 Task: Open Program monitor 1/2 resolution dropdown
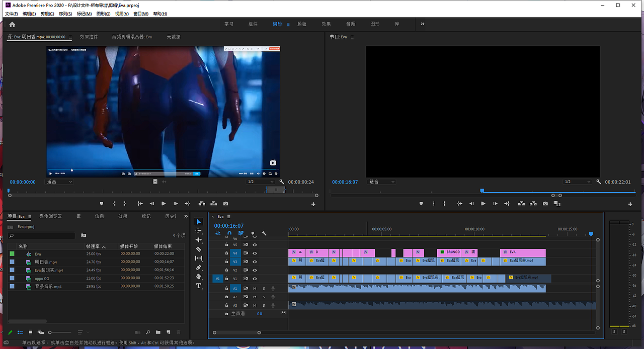tap(578, 182)
